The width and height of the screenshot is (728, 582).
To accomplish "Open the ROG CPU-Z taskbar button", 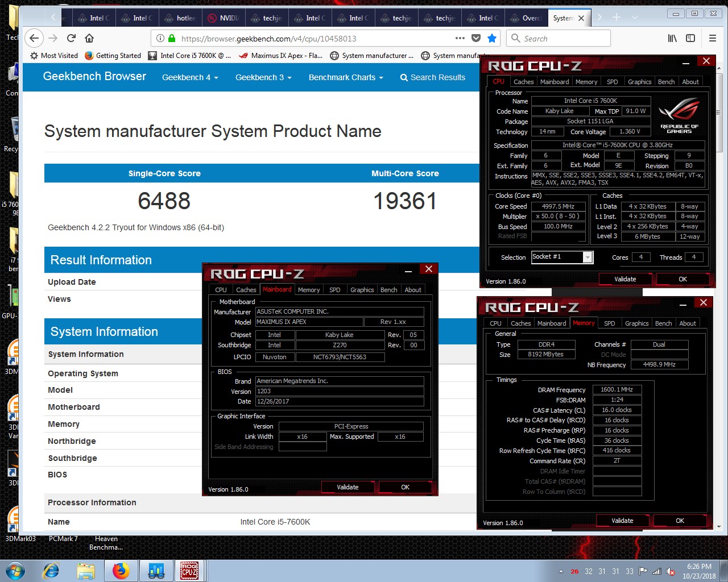I will click(189, 571).
